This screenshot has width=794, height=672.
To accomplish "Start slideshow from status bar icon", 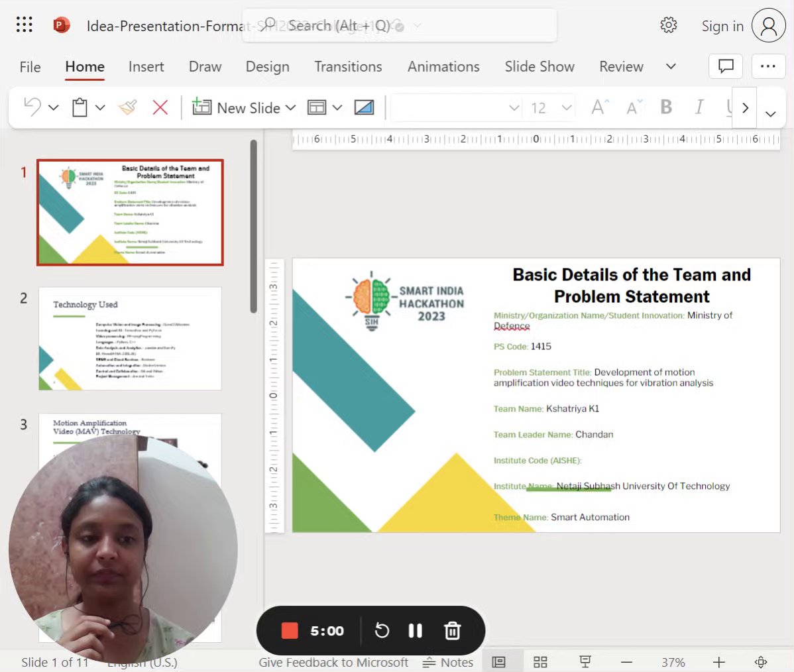I will [x=585, y=662].
